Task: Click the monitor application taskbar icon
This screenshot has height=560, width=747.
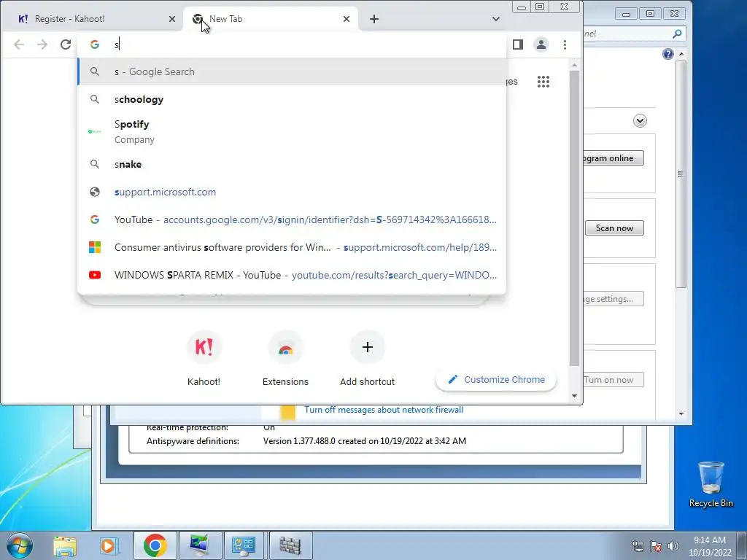Action: (x=200, y=545)
